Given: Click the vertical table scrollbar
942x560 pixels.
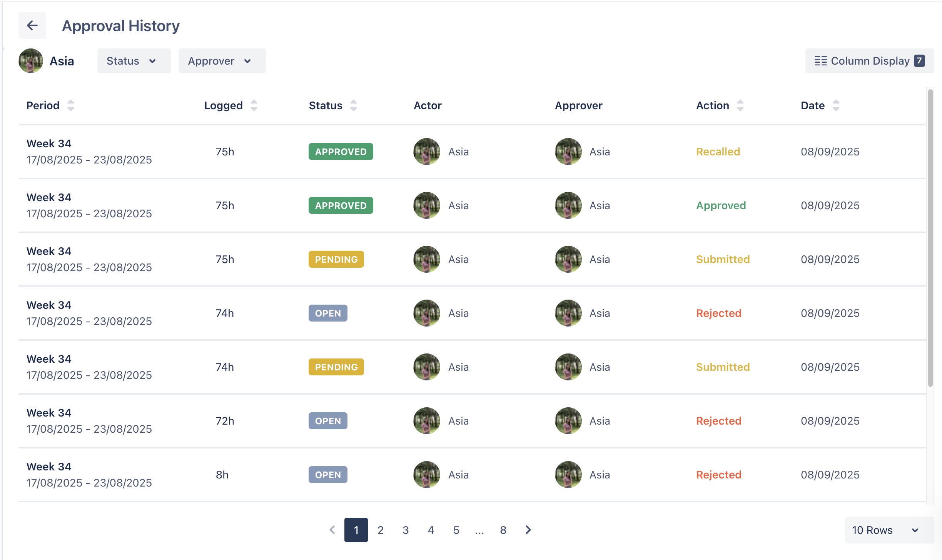Looking at the screenshot, I should click(930, 238).
